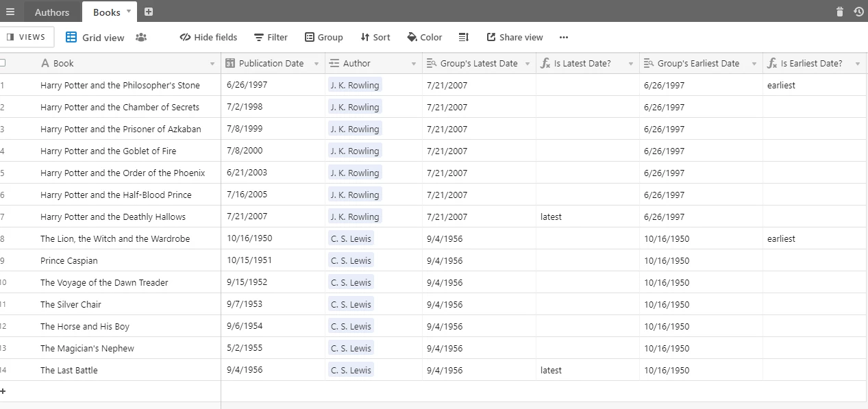The image size is (868, 409).
Task: Select the 'latest' cell in Deathly Hallows row
Action: 588,216
